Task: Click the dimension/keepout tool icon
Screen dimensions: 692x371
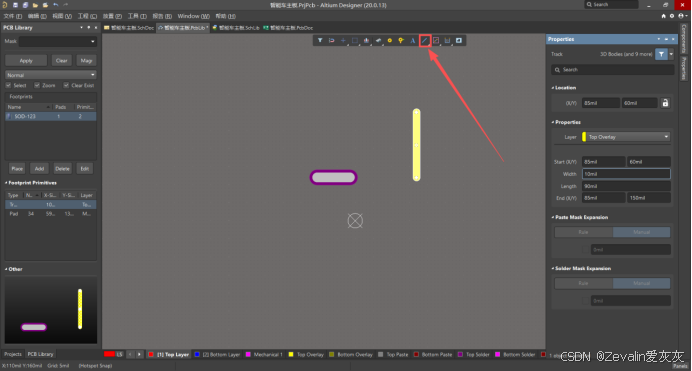Action: coord(448,40)
